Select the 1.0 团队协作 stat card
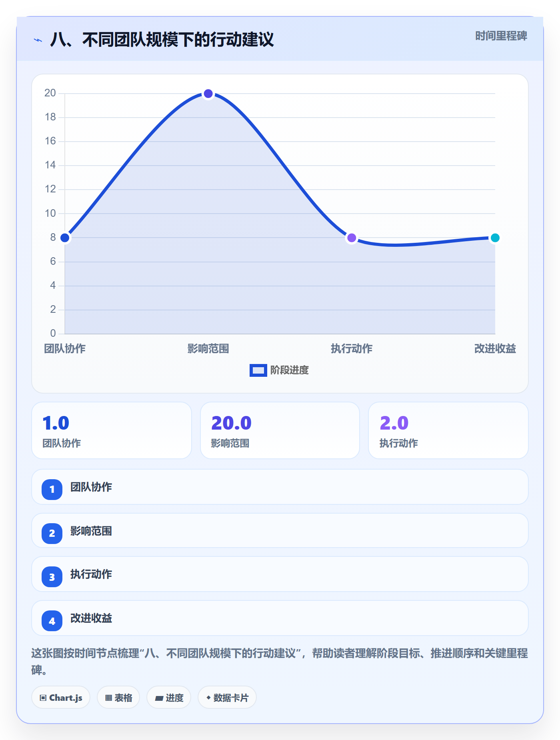Image resolution: width=560 pixels, height=740 pixels. pos(112,430)
